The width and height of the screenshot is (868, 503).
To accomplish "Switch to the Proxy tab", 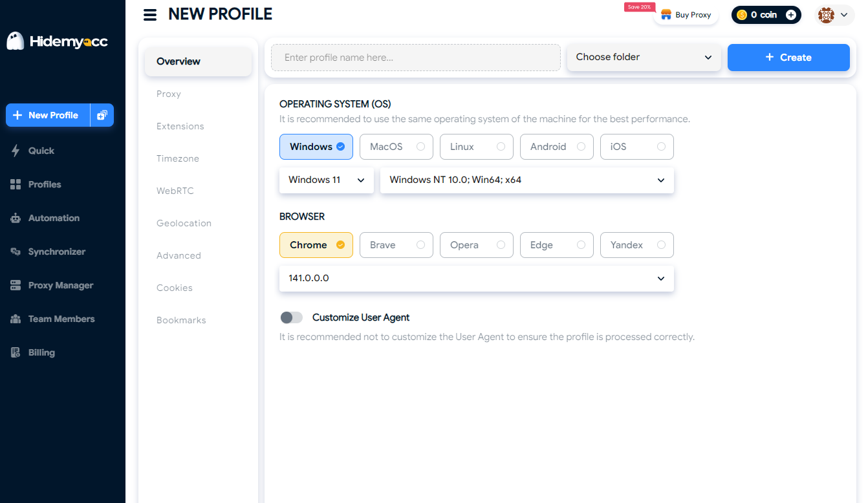I will click(169, 94).
